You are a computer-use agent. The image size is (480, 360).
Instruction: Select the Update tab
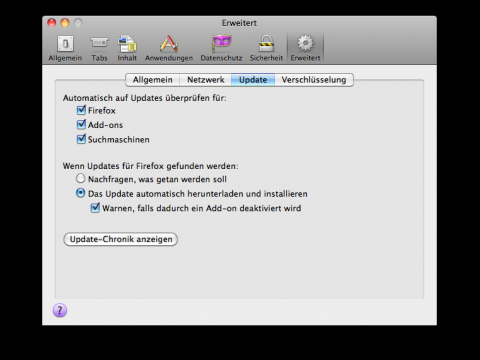coord(253,80)
